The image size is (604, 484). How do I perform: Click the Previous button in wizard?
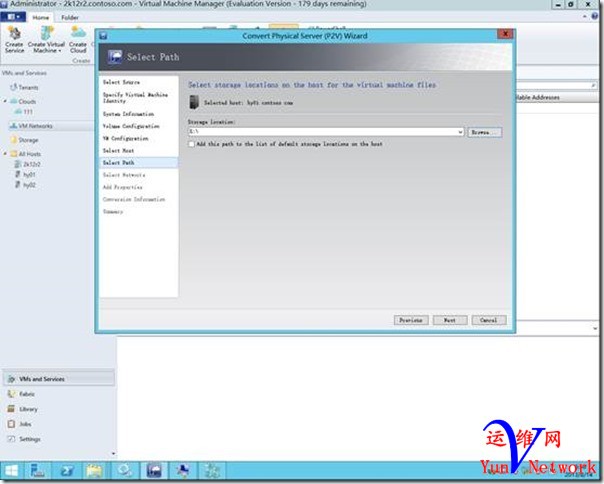pos(411,320)
